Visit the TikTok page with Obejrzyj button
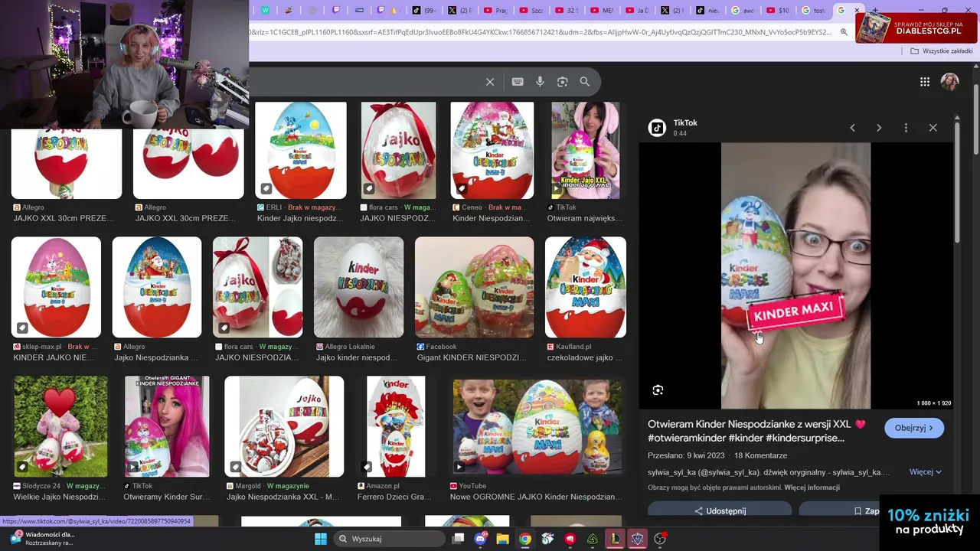Viewport: 980px width, 551px height. pos(914,428)
